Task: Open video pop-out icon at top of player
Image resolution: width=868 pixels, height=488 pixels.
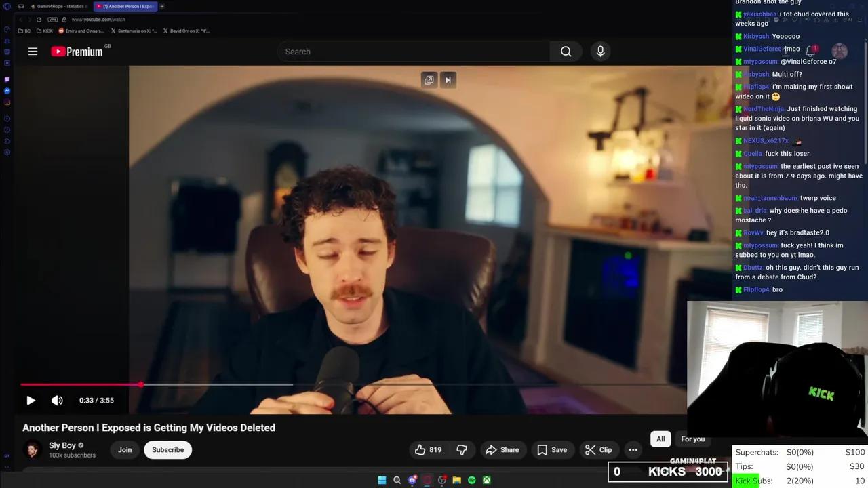Action: click(x=429, y=80)
